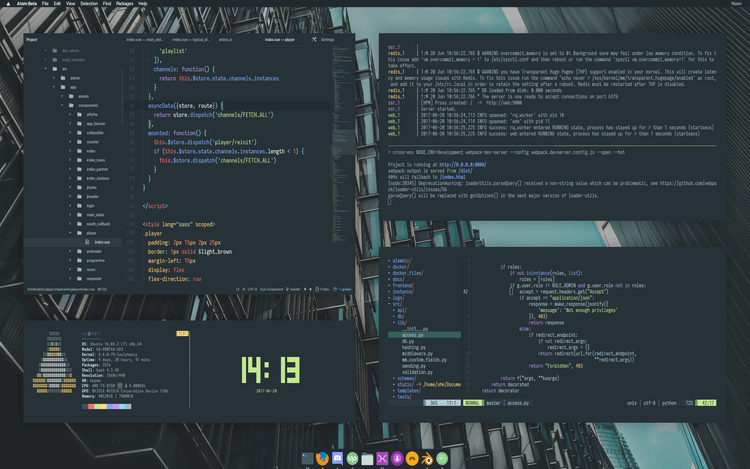Expand the node_modules folder
The height and width of the screenshot is (469, 750).
54,58
